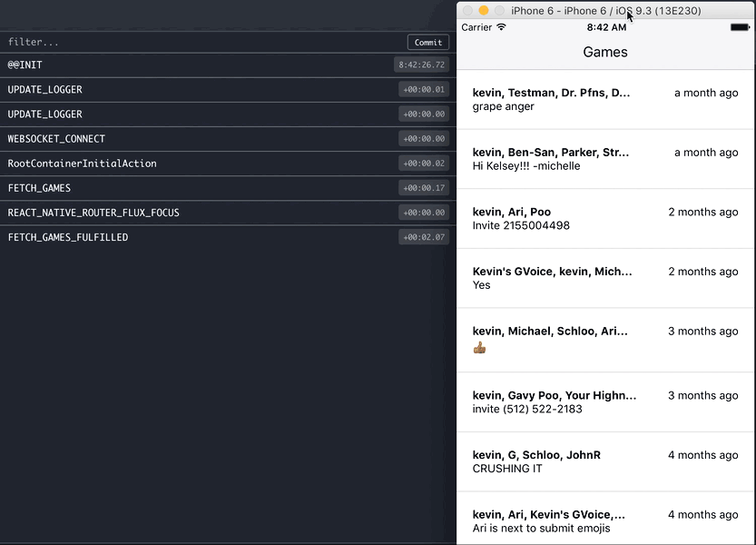The width and height of the screenshot is (756, 545).
Task: Click the Wi-Fi icon in the simulator status bar
Action: click(x=501, y=27)
